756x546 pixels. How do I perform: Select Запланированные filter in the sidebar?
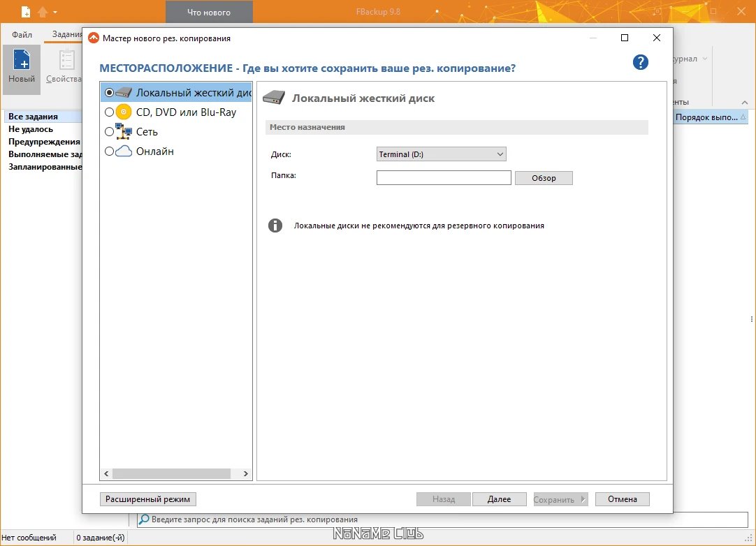(x=45, y=166)
